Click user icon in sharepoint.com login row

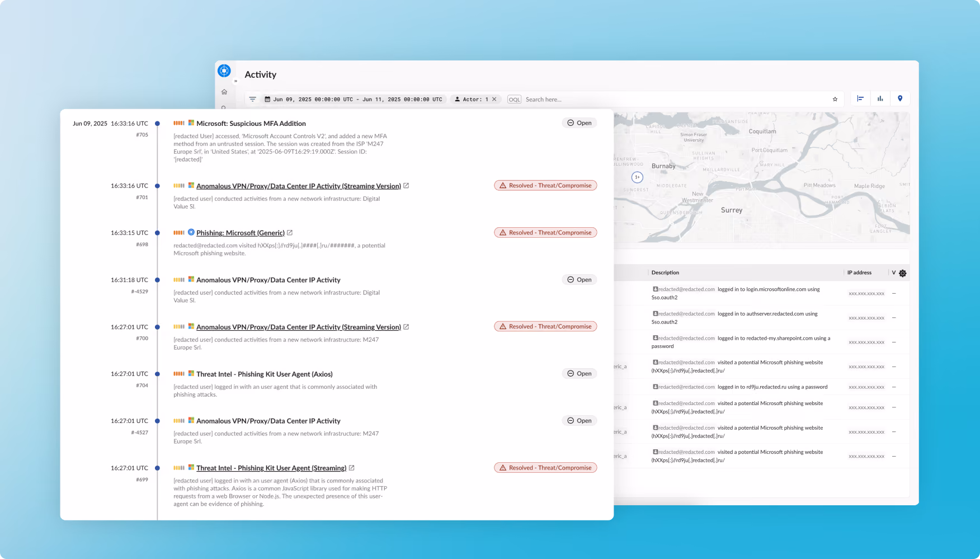655,338
